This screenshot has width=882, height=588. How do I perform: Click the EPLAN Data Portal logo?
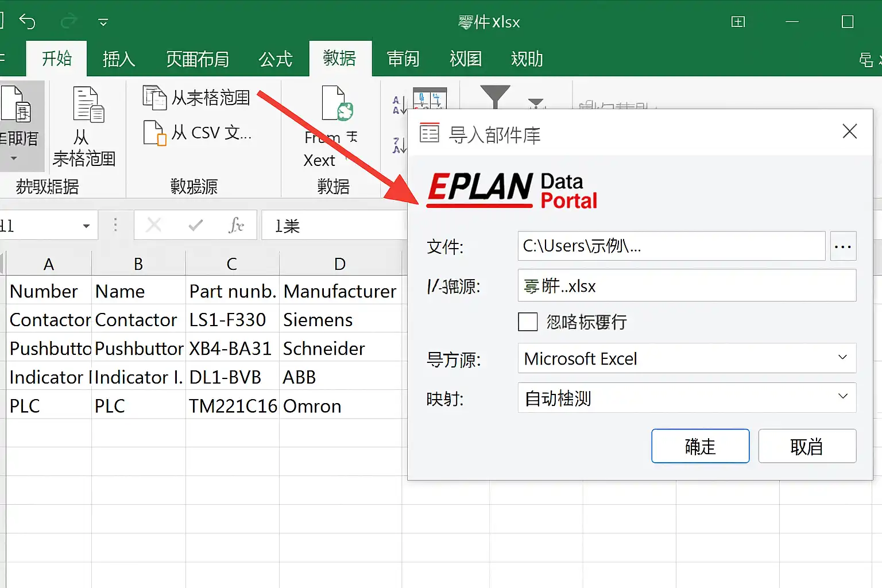point(511,189)
